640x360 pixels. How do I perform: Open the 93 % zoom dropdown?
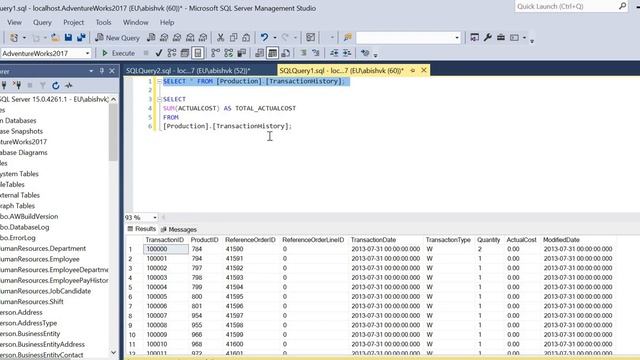click(x=155, y=218)
